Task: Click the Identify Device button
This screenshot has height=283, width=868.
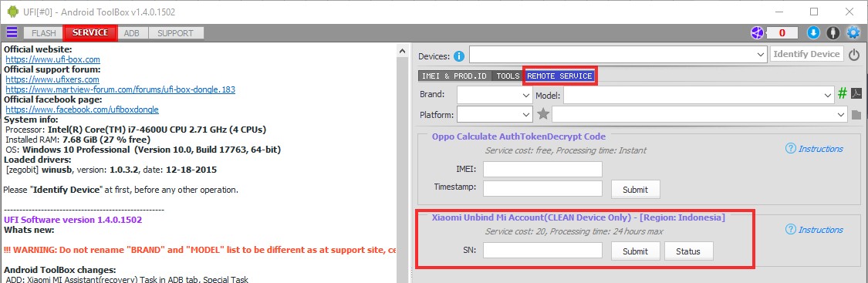Action: point(807,54)
